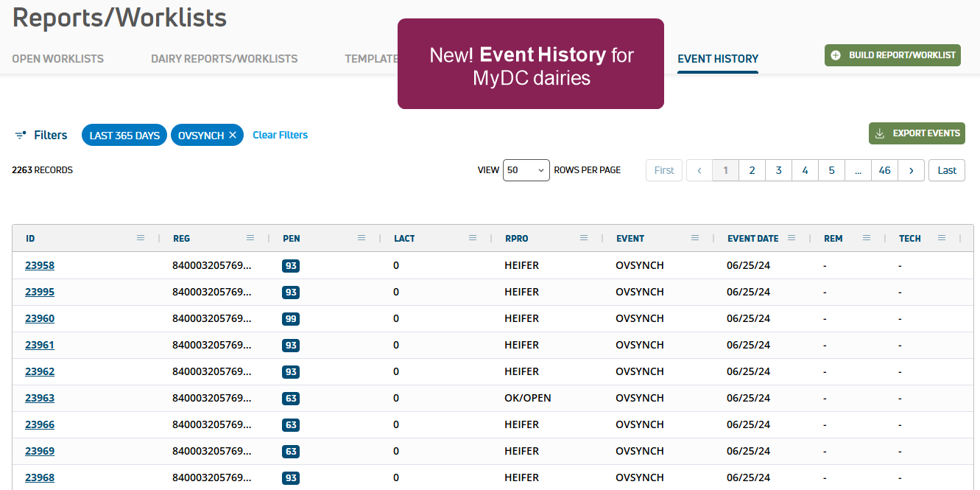
Task: Remove the OVSYNCH filter with its X
Action: coord(233,136)
